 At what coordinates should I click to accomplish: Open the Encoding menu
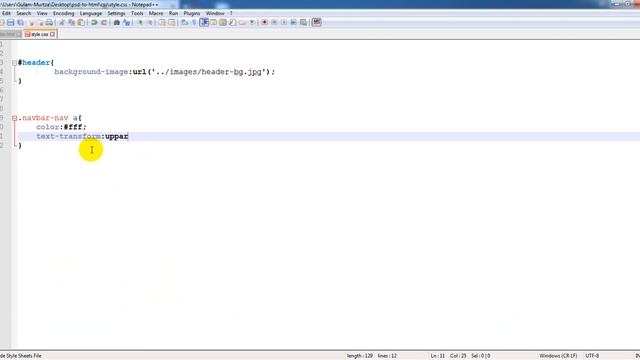click(x=64, y=13)
